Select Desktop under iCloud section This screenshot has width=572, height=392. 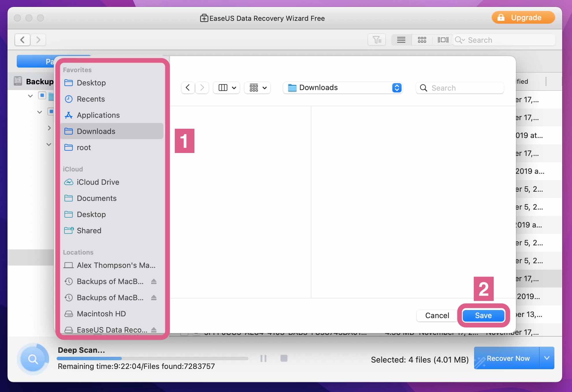tap(112, 214)
